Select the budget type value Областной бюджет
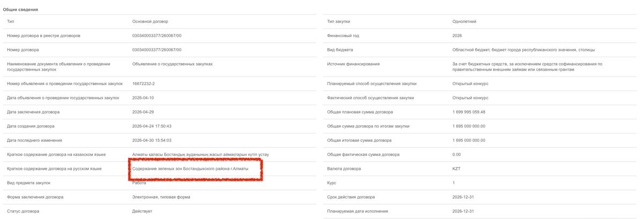 [x=523, y=50]
